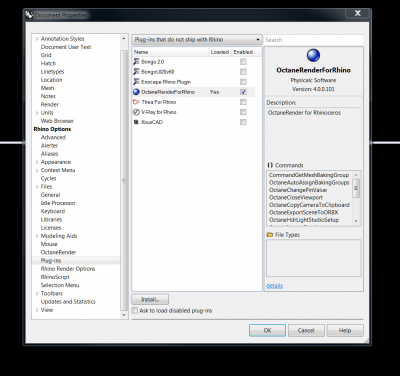400x376 pixels.
Task: Disable the OctaneRenderForRhino enabled checkbox
Action: click(x=243, y=92)
